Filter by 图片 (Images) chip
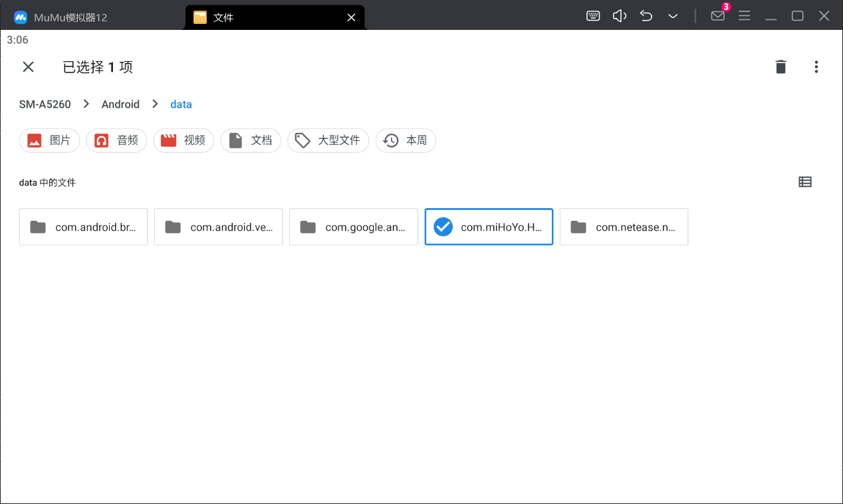This screenshot has height=504, width=843. 50,140
